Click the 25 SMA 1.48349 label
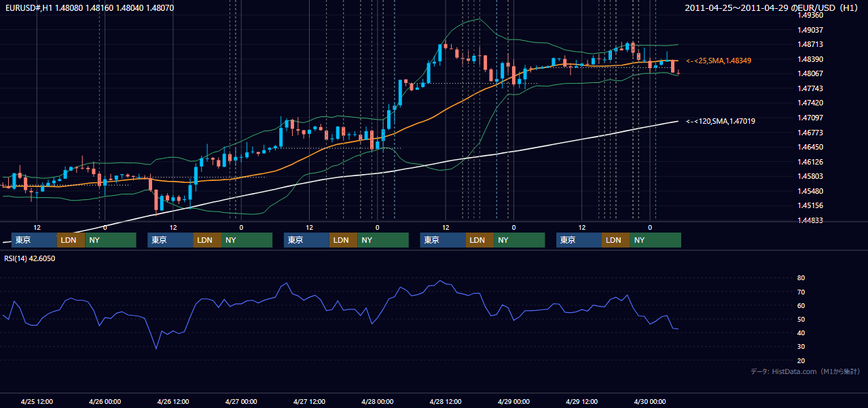This screenshot has width=868, height=408. [x=719, y=61]
